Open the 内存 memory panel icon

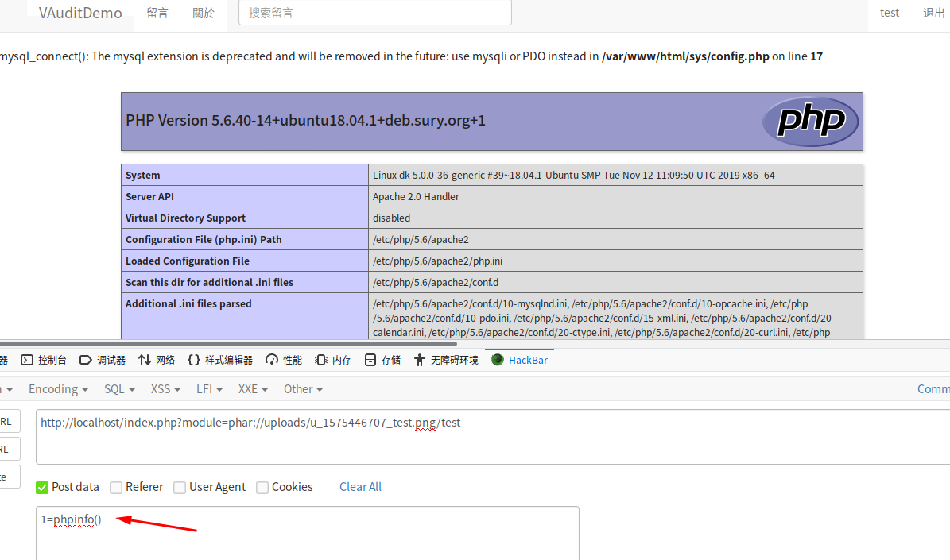(321, 360)
